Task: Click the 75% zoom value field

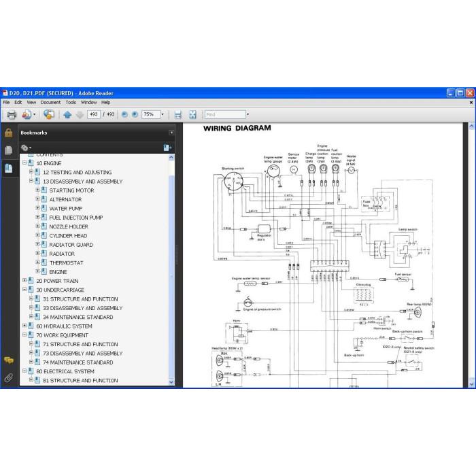Action: click(151, 114)
